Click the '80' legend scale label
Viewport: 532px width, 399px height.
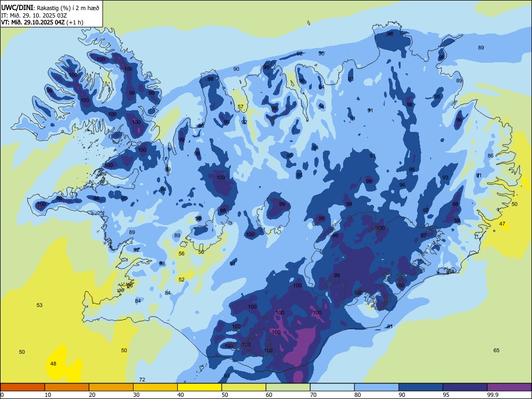[358, 395]
